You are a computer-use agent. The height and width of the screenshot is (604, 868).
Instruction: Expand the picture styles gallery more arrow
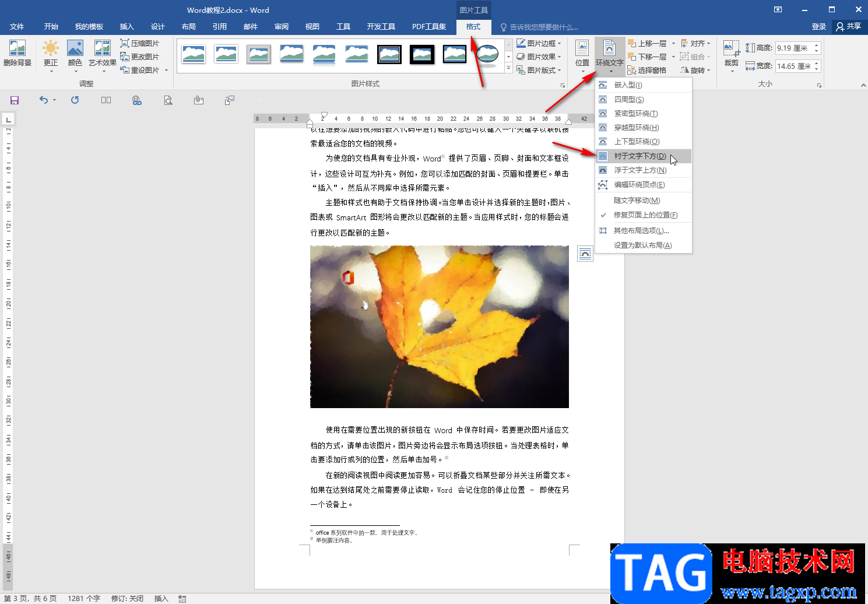(508, 69)
